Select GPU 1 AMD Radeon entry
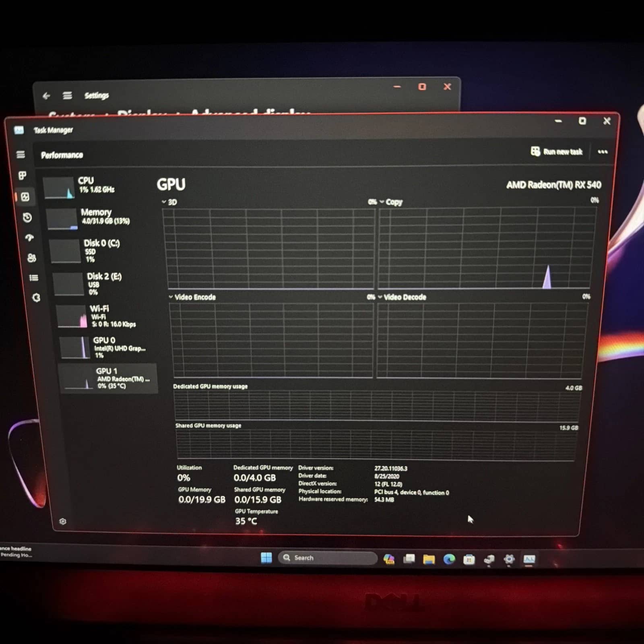 (x=108, y=378)
